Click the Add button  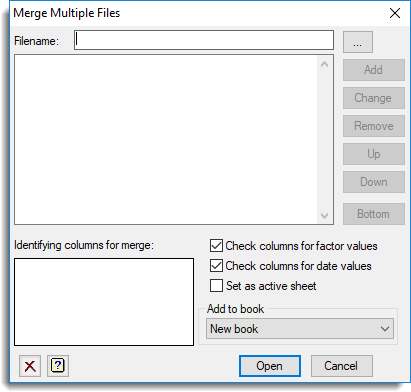click(x=374, y=70)
